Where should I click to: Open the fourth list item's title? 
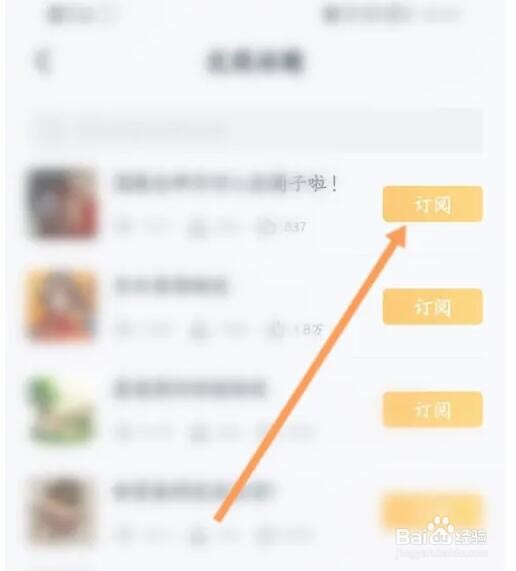[192, 491]
